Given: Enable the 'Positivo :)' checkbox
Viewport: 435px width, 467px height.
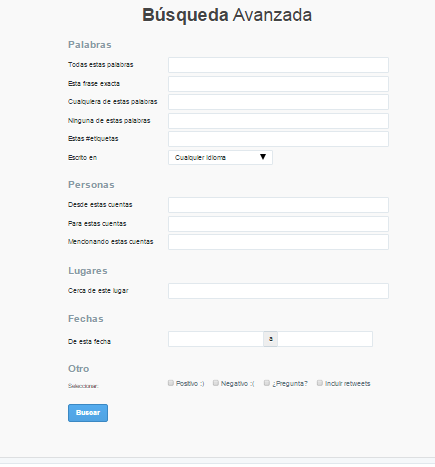Looking at the screenshot, I should (171, 383).
